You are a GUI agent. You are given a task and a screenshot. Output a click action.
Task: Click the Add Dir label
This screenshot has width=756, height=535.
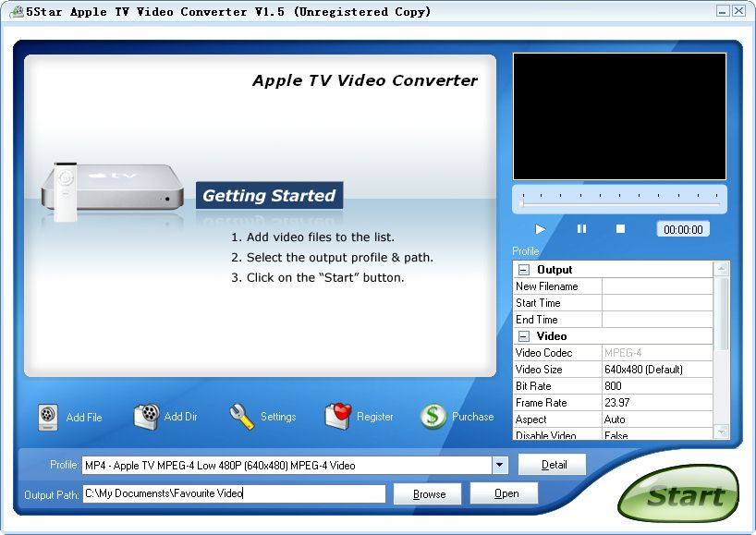pos(181,417)
